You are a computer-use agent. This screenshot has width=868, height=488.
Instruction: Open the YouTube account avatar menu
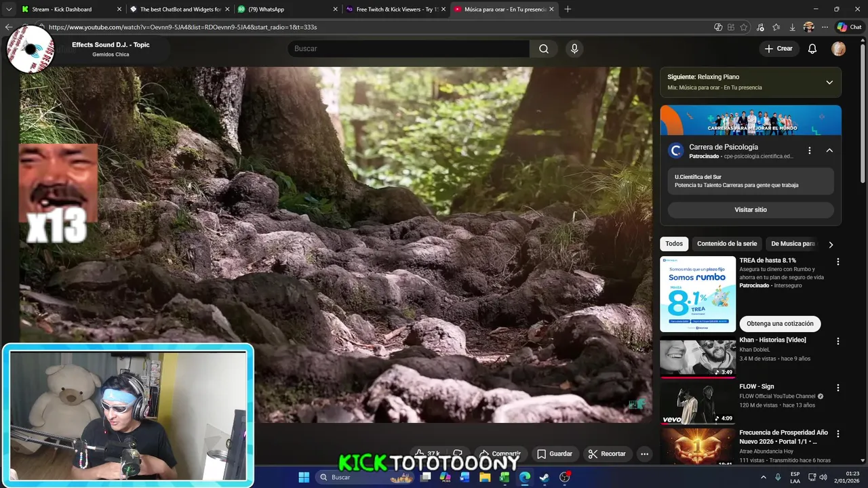coord(839,49)
